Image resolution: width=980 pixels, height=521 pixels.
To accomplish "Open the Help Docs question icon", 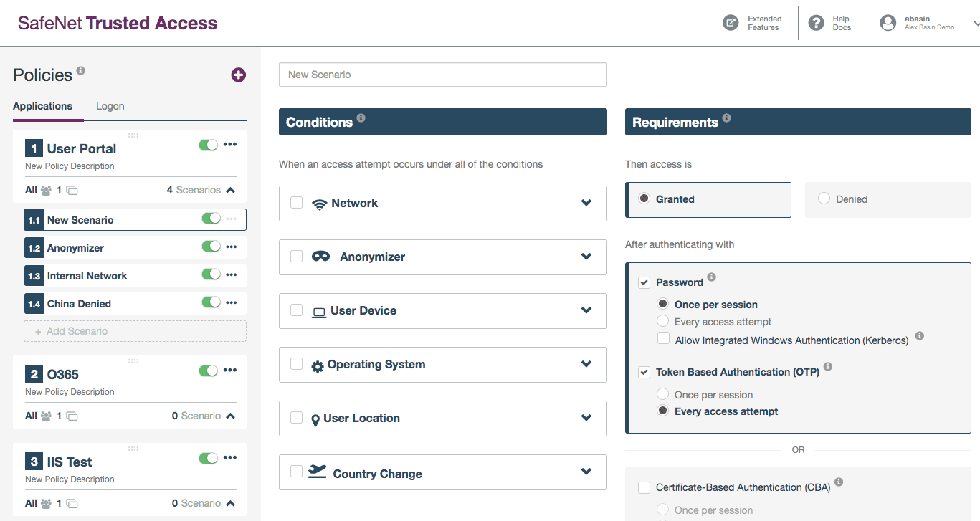I will pyautogui.click(x=816, y=23).
